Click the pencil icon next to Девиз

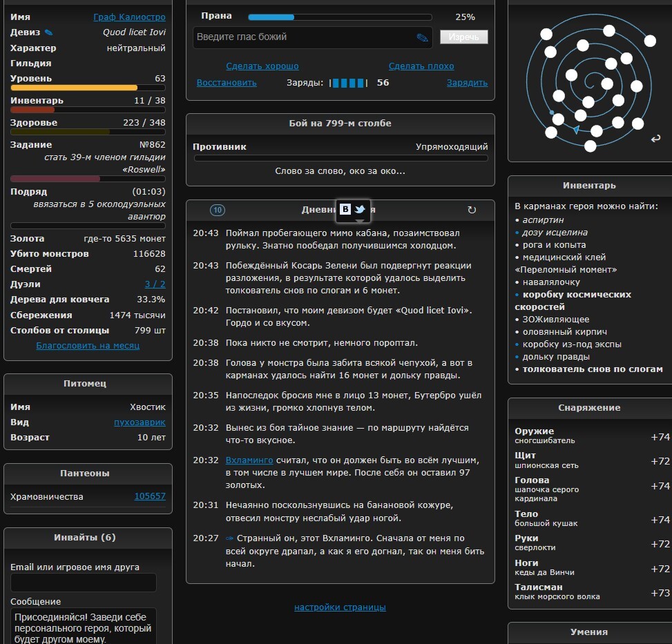pyautogui.click(x=48, y=32)
